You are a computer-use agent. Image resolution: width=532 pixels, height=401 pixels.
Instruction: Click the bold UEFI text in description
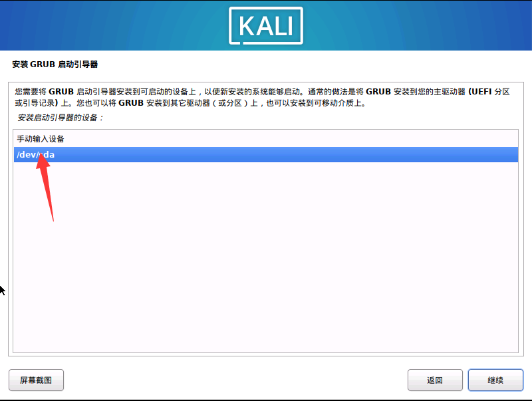click(x=479, y=92)
